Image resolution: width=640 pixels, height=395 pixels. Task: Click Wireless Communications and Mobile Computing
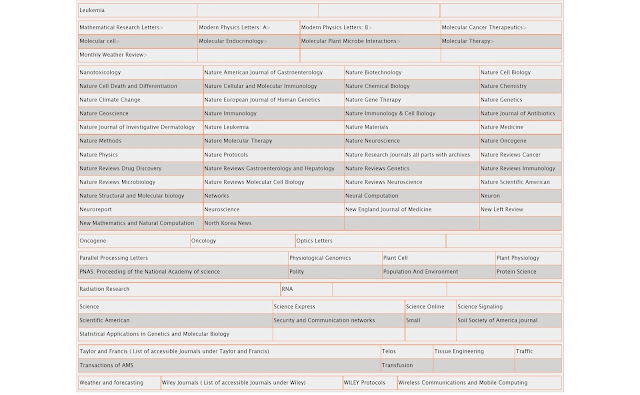pos(463,383)
